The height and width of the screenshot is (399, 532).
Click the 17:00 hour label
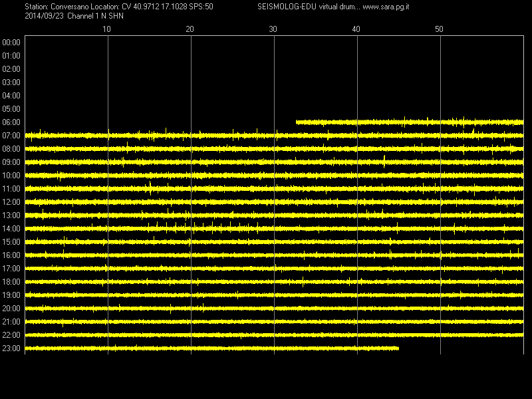(11, 269)
